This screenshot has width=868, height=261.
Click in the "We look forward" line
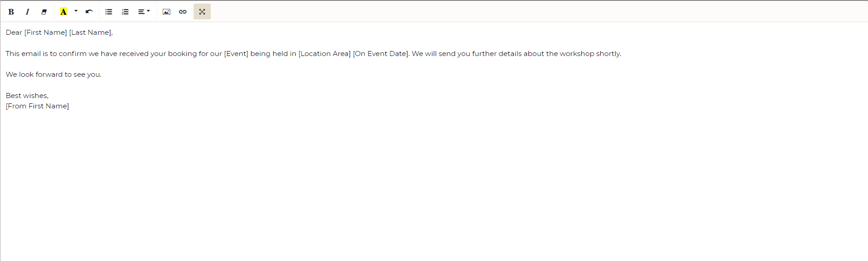(53, 75)
